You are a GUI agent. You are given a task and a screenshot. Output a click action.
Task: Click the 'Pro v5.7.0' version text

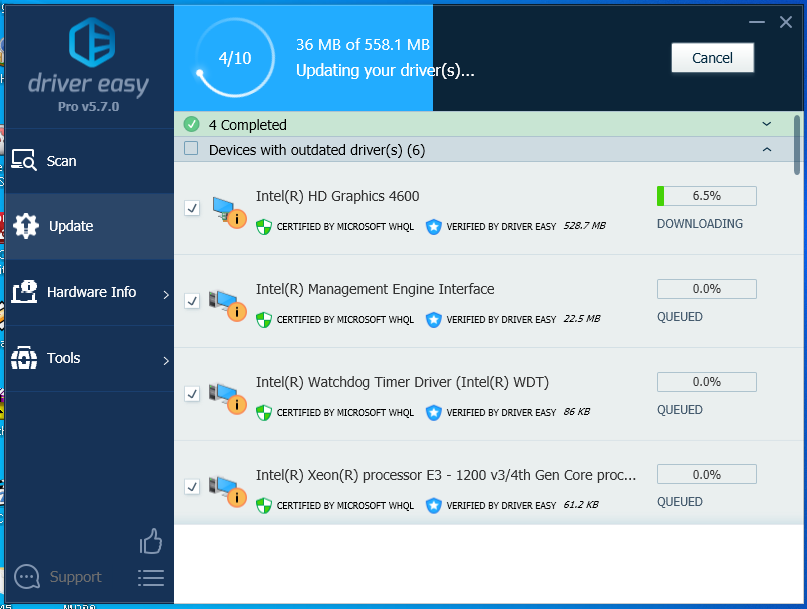point(89,107)
